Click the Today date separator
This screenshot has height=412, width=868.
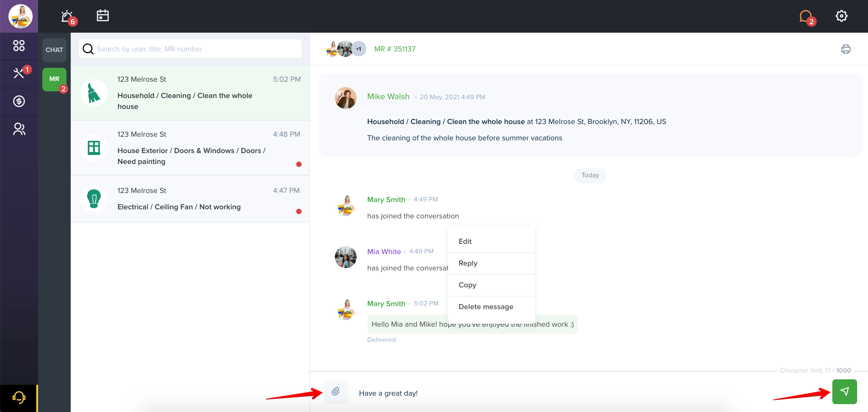[x=590, y=175]
